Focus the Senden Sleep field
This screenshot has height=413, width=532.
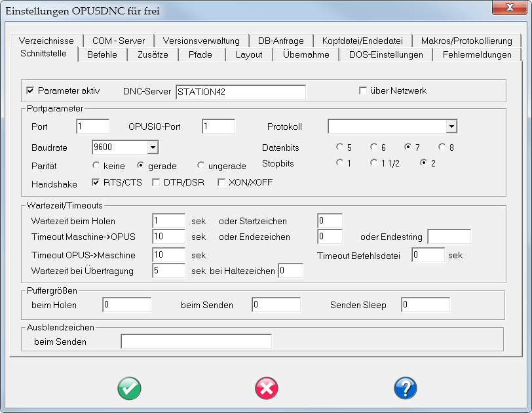425,305
